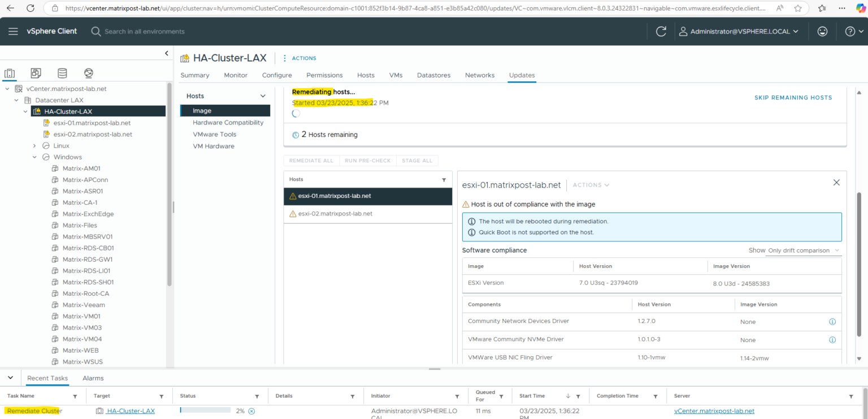
Task: Switch to the Monitor tab
Action: [235, 75]
